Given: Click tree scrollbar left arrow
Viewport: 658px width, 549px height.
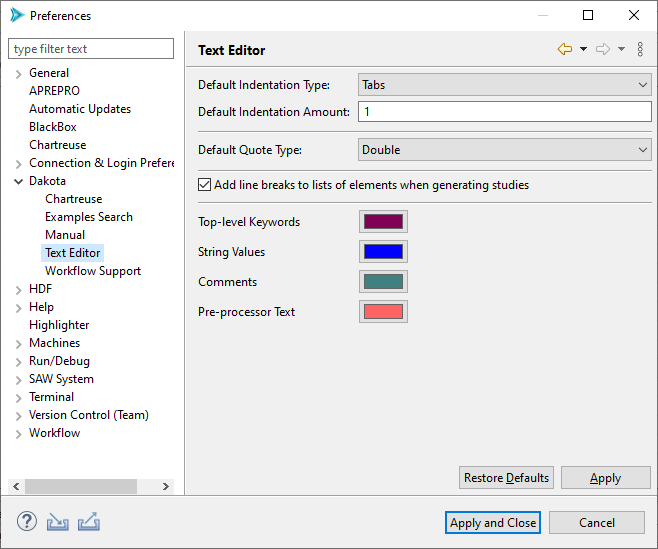Looking at the screenshot, I should coord(16,486).
